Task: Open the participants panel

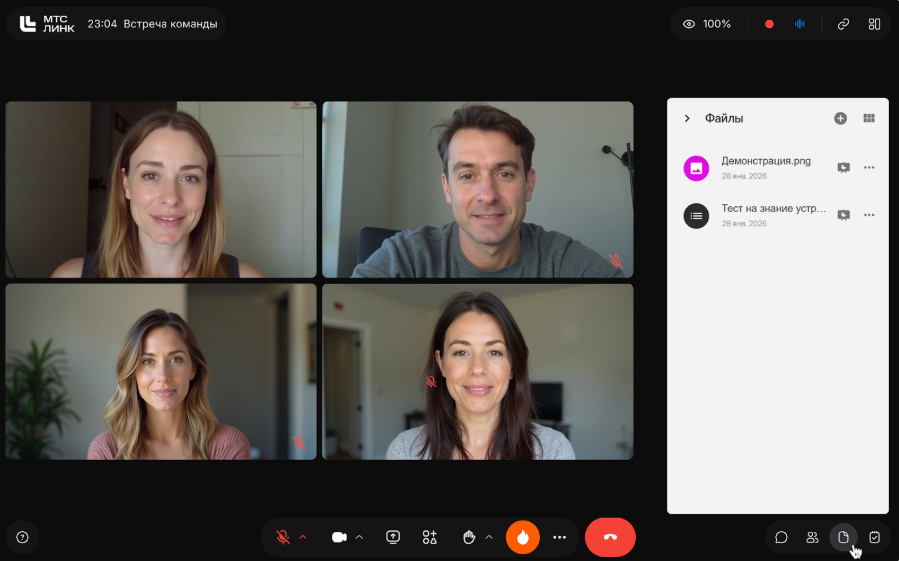Action: 812,537
